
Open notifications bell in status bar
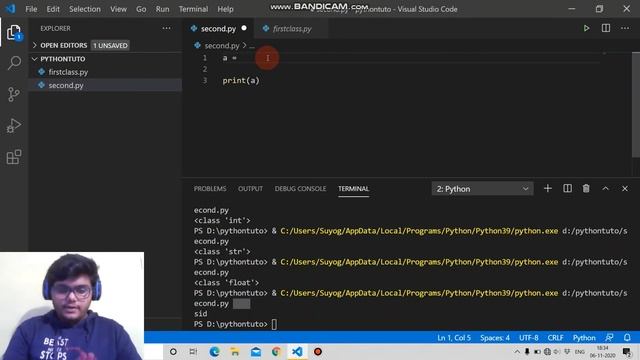pyautogui.click(x=627, y=338)
